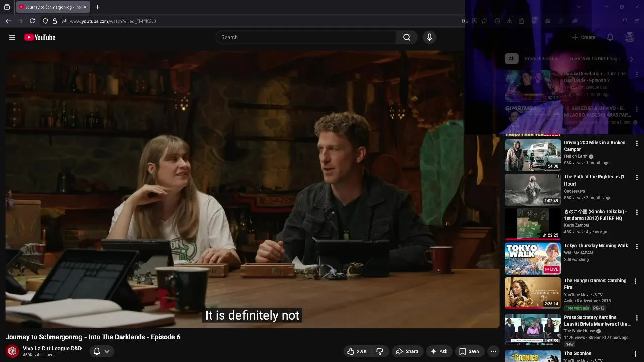
Task: Open the browser downloads panel
Action: click(509, 21)
